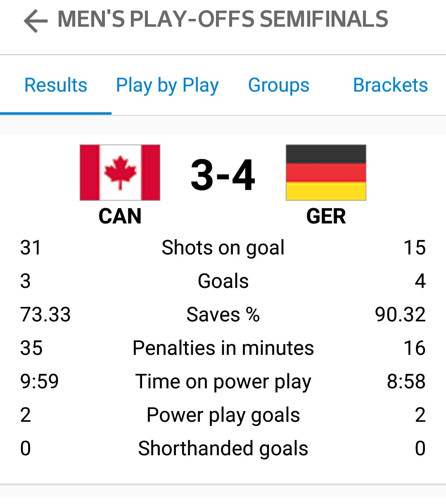446x504 pixels.
Task: Tap the Germany flag icon
Action: click(x=326, y=173)
